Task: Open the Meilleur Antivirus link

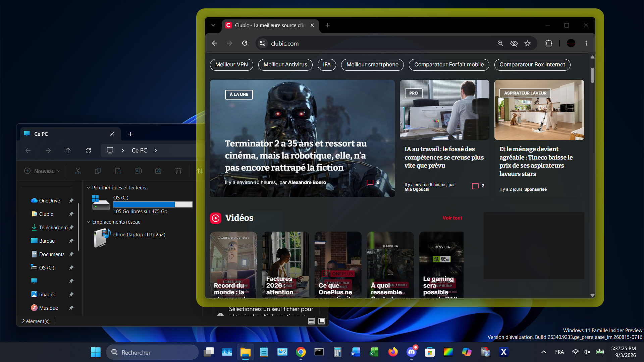Action: tap(285, 65)
